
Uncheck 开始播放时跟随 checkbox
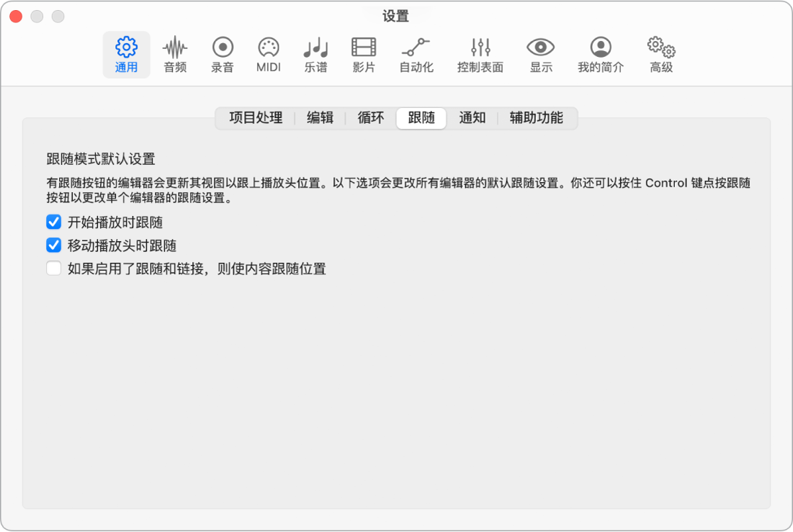click(x=53, y=222)
